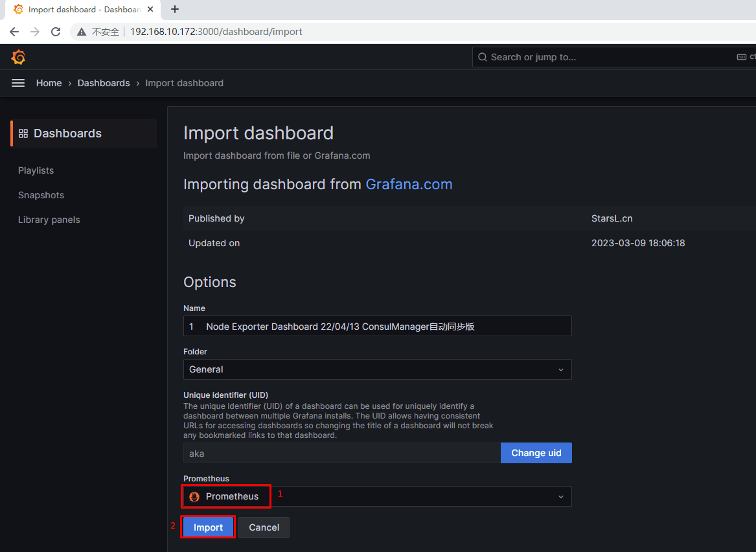The height and width of the screenshot is (552, 756).
Task: Click Home in the breadcrumb
Action: [x=49, y=83]
